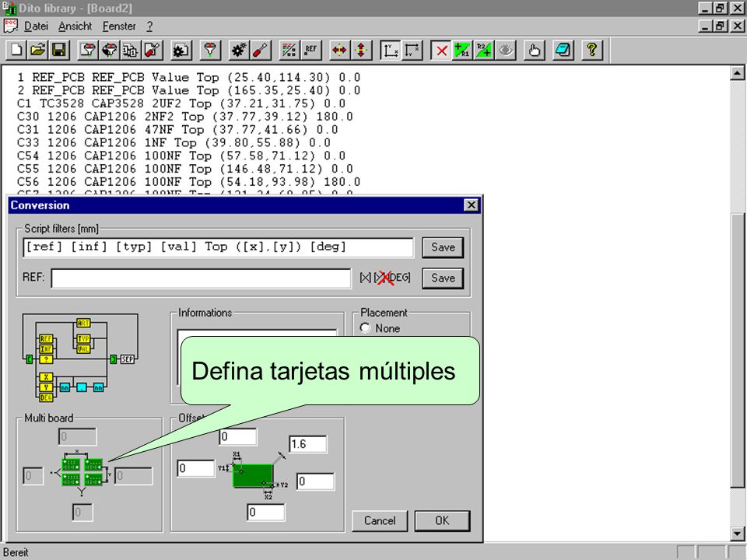Click the New document toolbar icon

[x=16, y=50]
